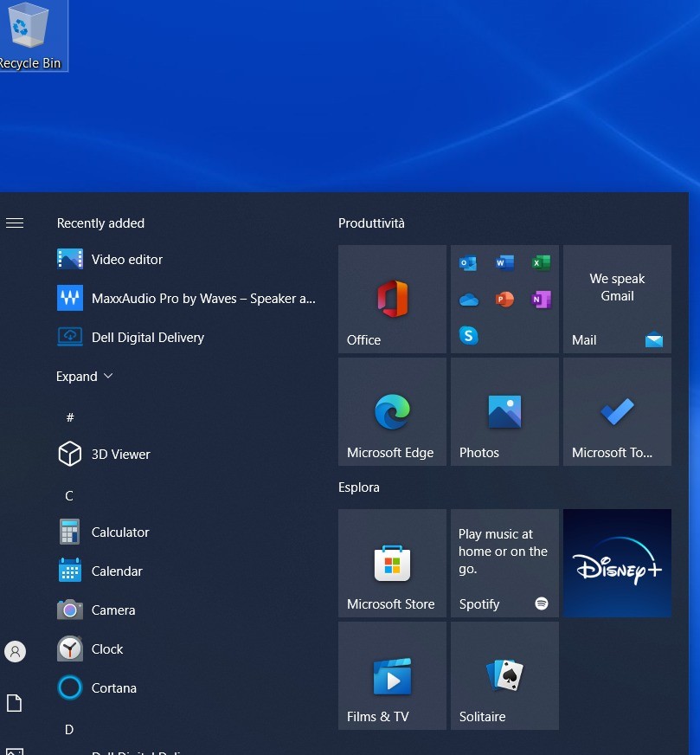Launch the Films & TV tile
The image size is (700, 755).
click(x=392, y=675)
